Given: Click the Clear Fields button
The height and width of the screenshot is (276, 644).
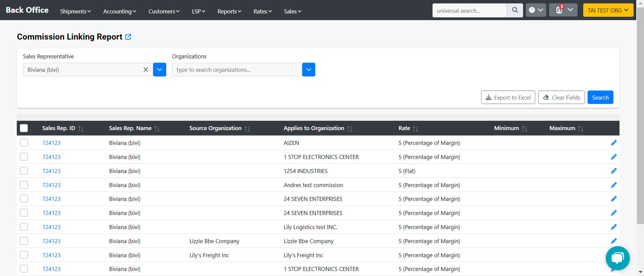Looking at the screenshot, I should 562,97.
